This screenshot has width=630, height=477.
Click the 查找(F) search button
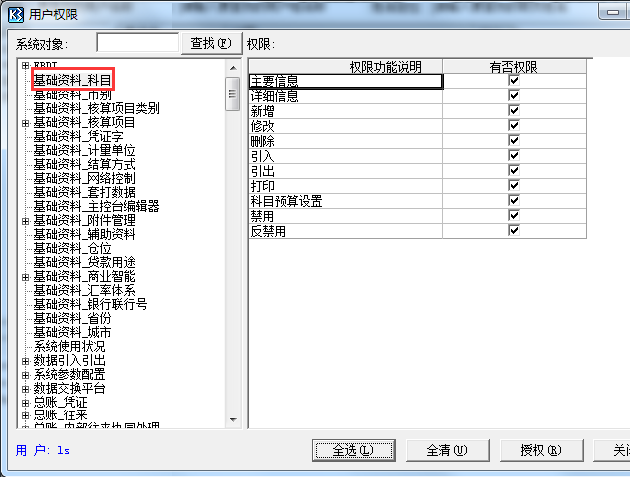pos(211,43)
